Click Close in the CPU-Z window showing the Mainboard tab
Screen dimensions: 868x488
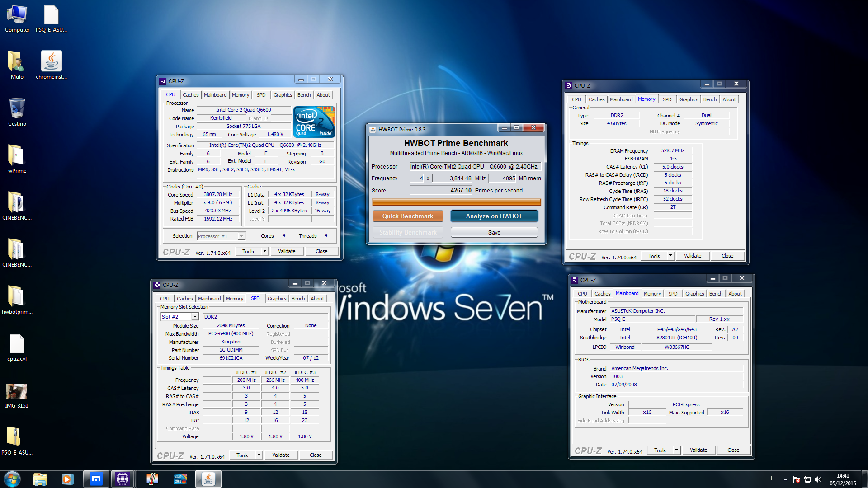click(x=733, y=450)
